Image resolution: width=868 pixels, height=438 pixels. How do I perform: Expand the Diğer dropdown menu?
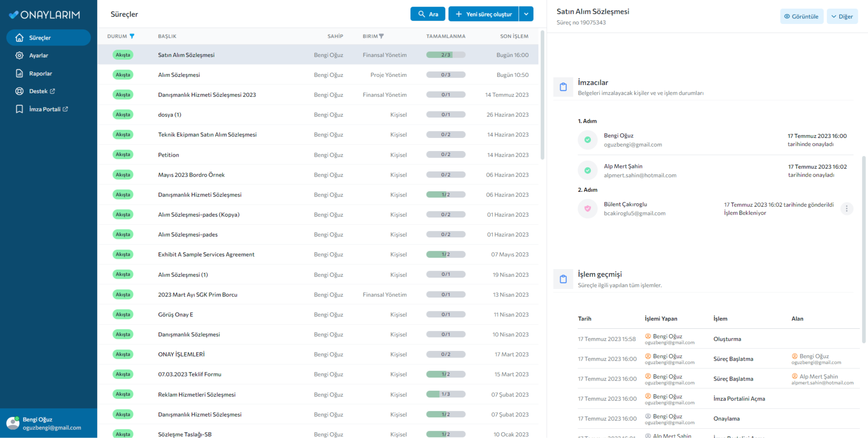(842, 16)
